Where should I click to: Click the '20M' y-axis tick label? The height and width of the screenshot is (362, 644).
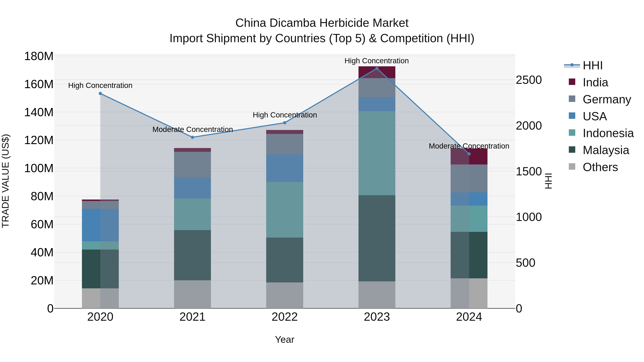click(42, 280)
